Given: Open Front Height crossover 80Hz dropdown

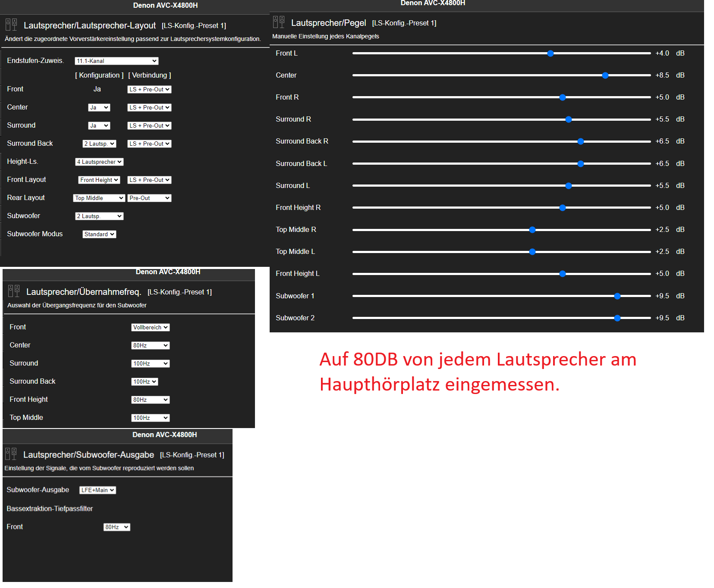Looking at the screenshot, I should coord(150,400).
